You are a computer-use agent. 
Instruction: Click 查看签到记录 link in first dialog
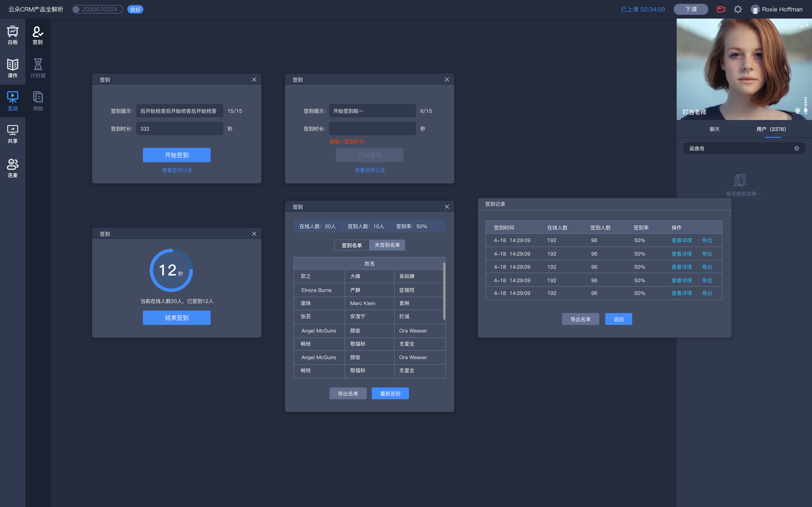[177, 170]
